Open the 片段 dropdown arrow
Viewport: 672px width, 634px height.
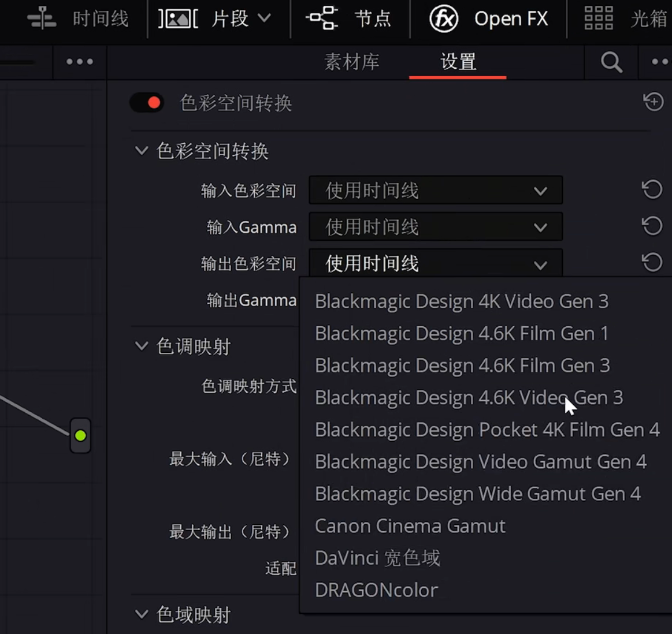pos(265,18)
